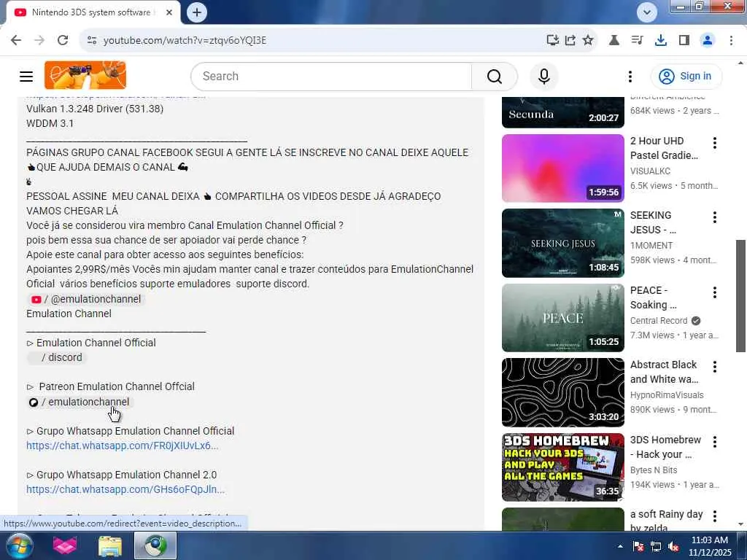Image resolution: width=747 pixels, height=560 pixels.
Task: Select the Chrome taskbar button
Action: coord(155,545)
